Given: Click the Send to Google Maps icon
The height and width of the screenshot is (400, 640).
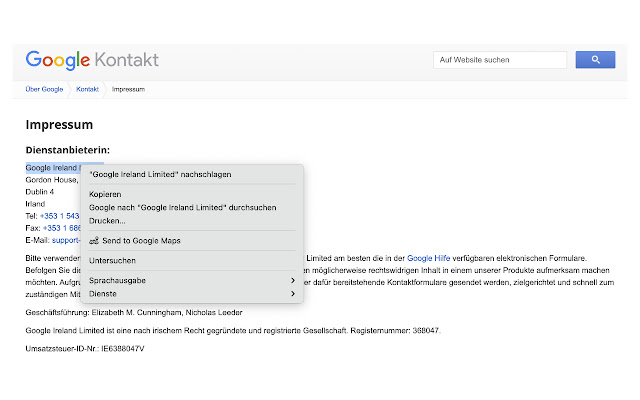Looking at the screenshot, I should (x=94, y=240).
